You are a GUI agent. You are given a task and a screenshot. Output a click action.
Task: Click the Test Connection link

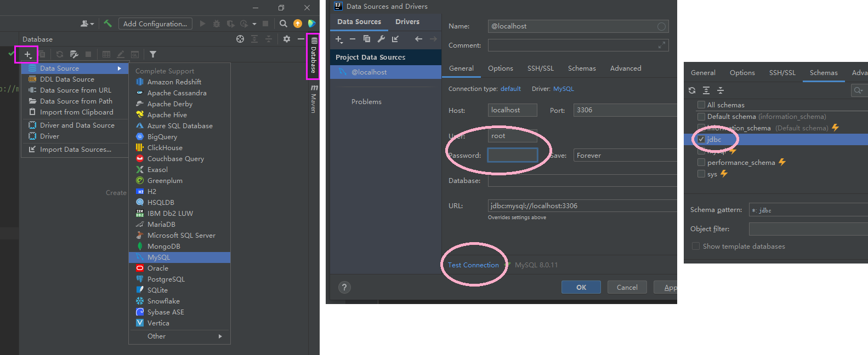473,265
